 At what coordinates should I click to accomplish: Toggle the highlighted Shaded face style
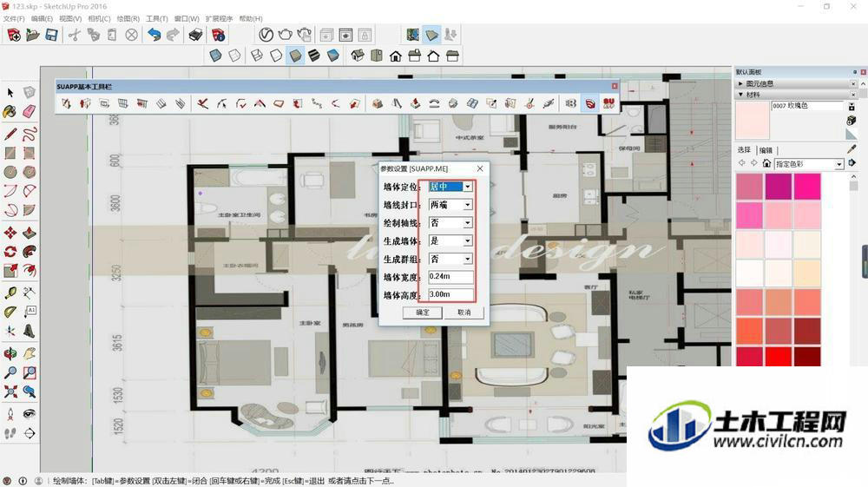coord(295,56)
